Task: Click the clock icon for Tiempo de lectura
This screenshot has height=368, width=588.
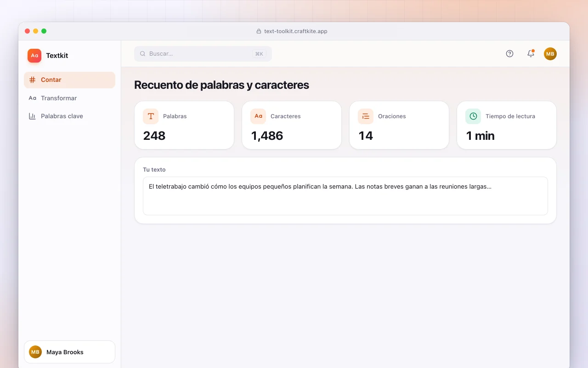Action: coord(473,116)
